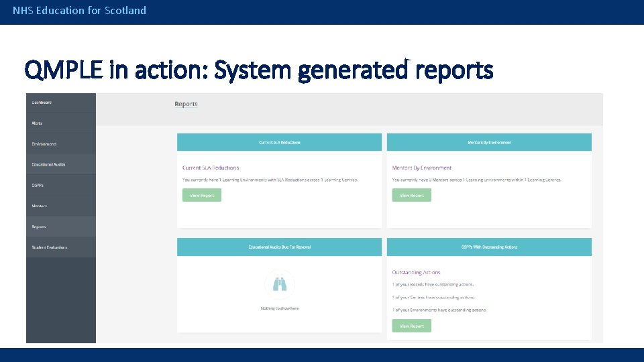Click View Report under Current SLA Reductions

click(x=202, y=195)
